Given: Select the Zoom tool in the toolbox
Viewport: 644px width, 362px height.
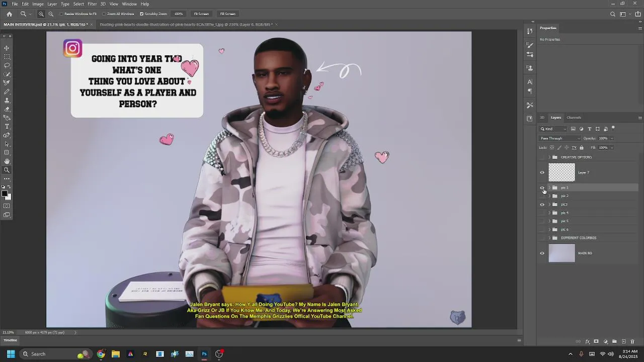Looking at the screenshot, I should coord(7,170).
